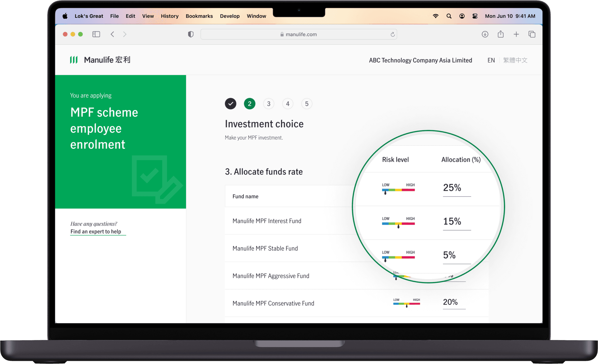Click the Manulife logo
Screen dimensions: 598x364
100,60
